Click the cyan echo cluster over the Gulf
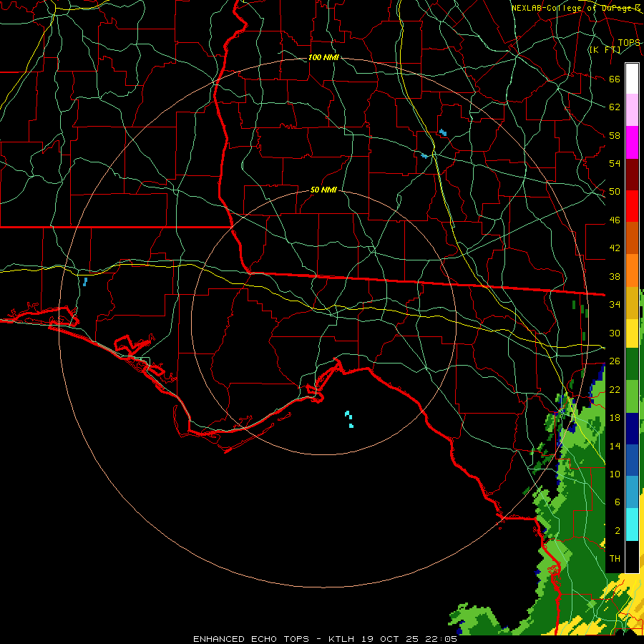 349,419
